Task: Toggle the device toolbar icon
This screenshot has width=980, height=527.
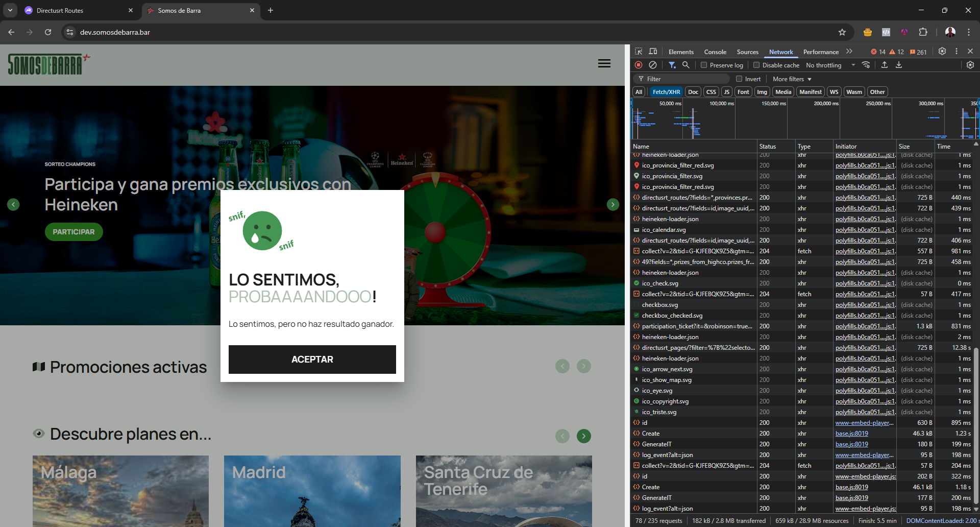Action: [x=653, y=52]
